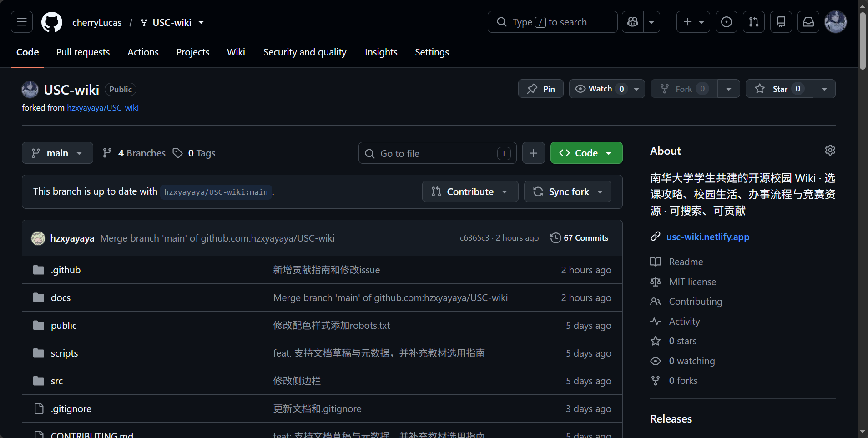Open Copilot chat icon in header
868x438 pixels.
[x=632, y=22]
